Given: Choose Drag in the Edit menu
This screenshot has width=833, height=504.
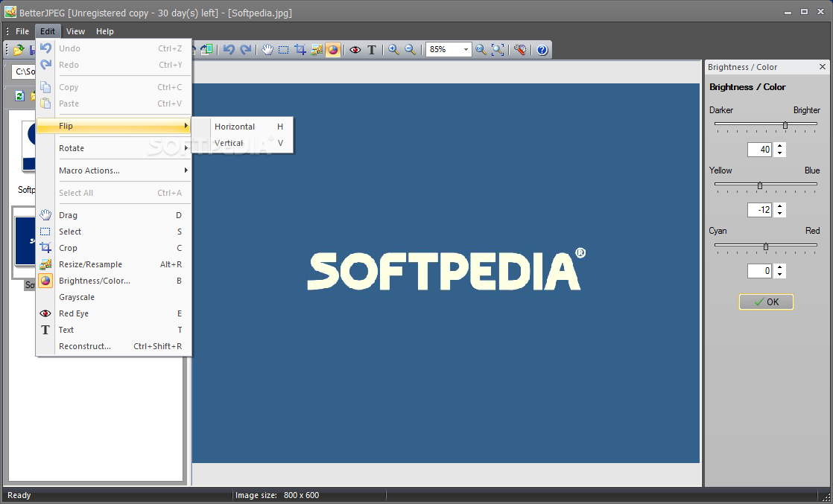Looking at the screenshot, I should [x=114, y=215].
